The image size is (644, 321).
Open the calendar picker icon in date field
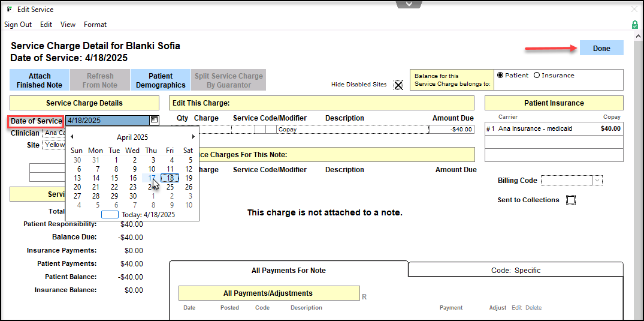[x=154, y=121]
